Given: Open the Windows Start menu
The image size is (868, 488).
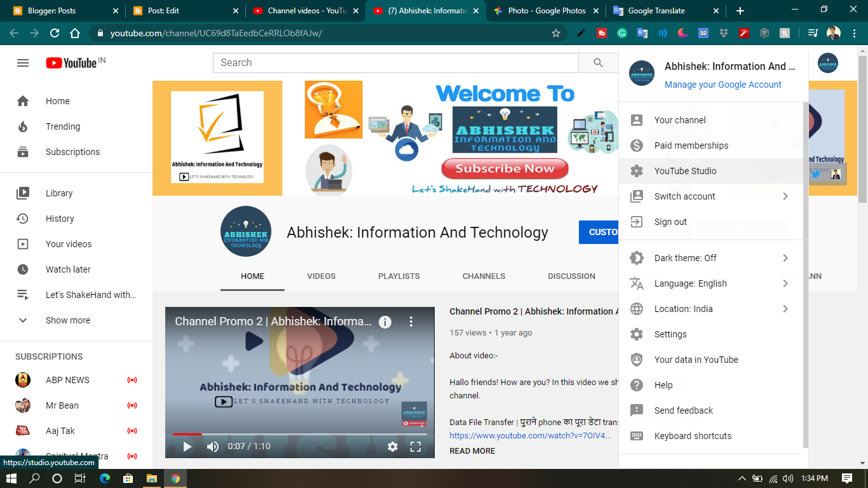Looking at the screenshot, I should point(11,478).
